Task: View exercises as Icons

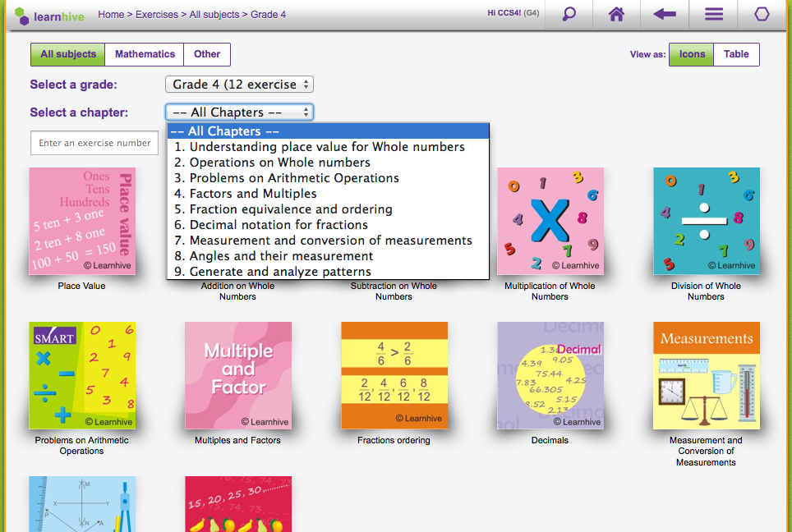Action: [692, 54]
